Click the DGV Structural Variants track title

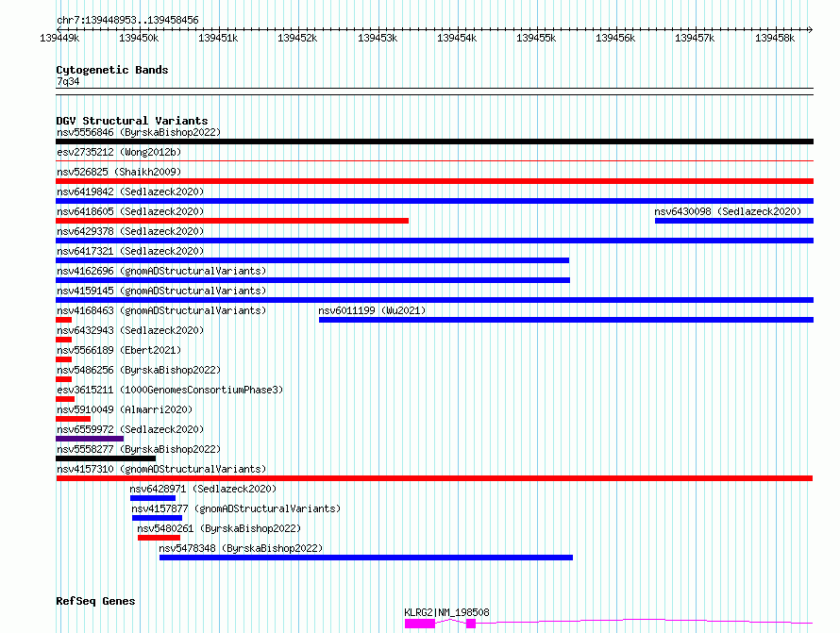[132, 121]
